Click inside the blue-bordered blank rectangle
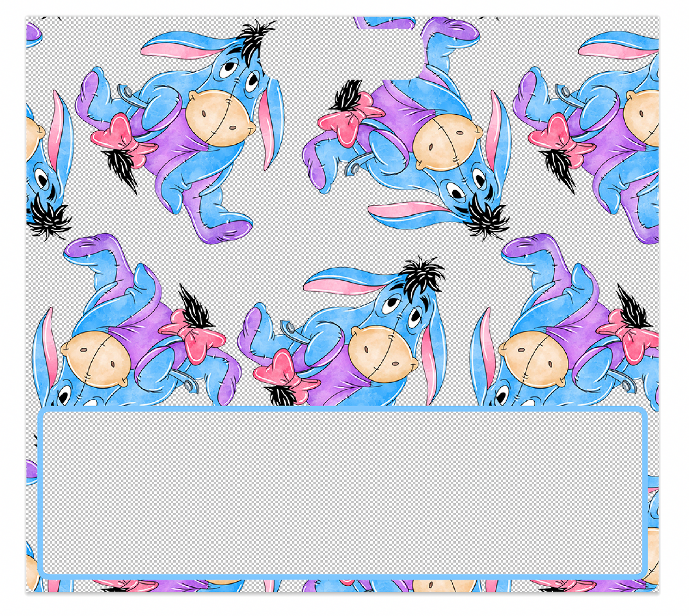 click(x=342, y=493)
